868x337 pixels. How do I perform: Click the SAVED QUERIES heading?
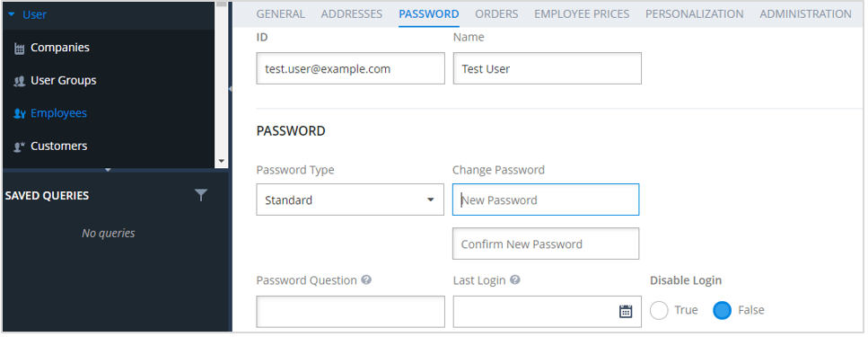(x=47, y=196)
